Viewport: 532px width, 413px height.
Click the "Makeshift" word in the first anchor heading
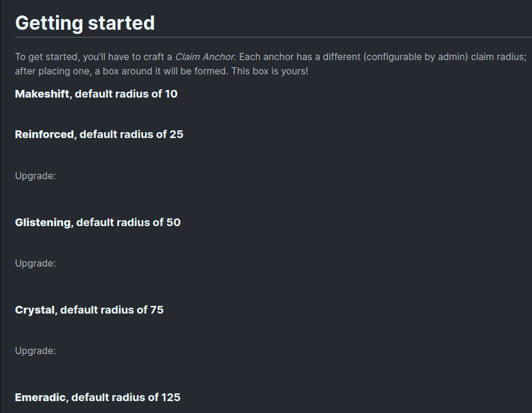42,94
